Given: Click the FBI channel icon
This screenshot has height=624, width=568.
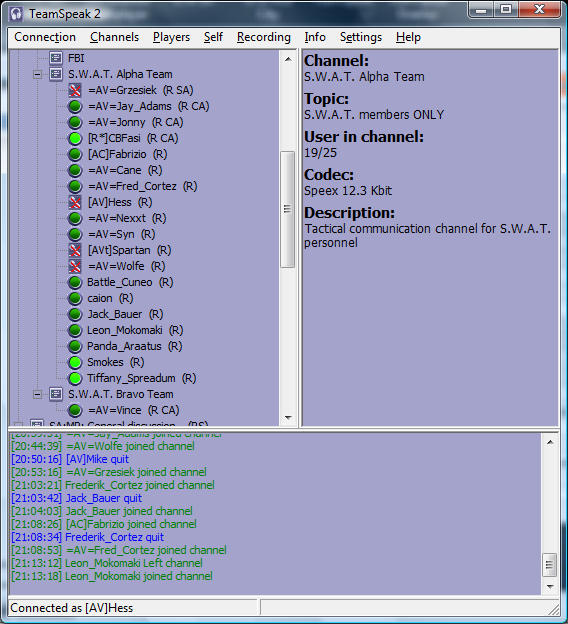Looking at the screenshot, I should pos(56,58).
